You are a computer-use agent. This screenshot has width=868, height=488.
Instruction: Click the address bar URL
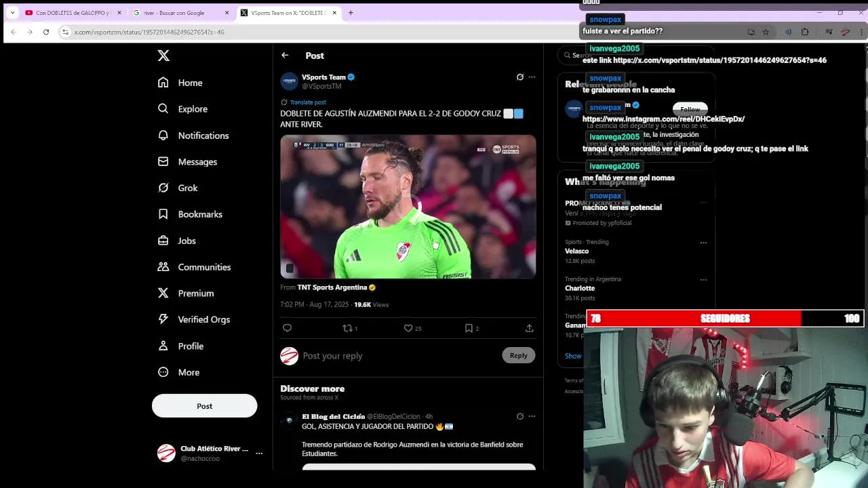[149, 32]
